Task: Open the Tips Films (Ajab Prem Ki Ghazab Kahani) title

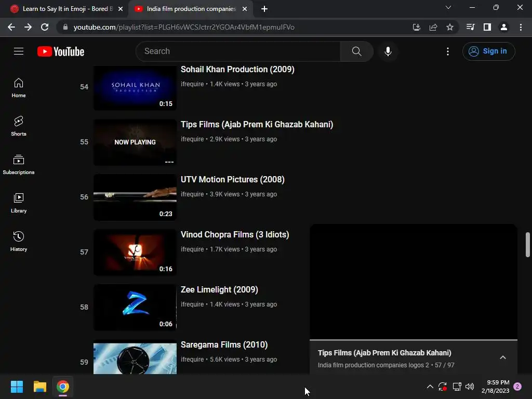Action: click(x=257, y=124)
